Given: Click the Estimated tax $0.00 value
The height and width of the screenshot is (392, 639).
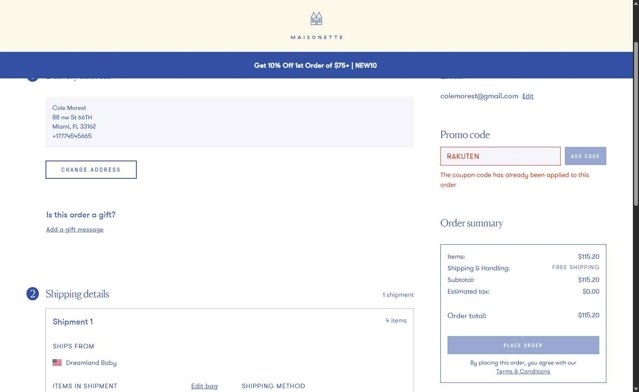Looking at the screenshot, I should (x=591, y=291).
